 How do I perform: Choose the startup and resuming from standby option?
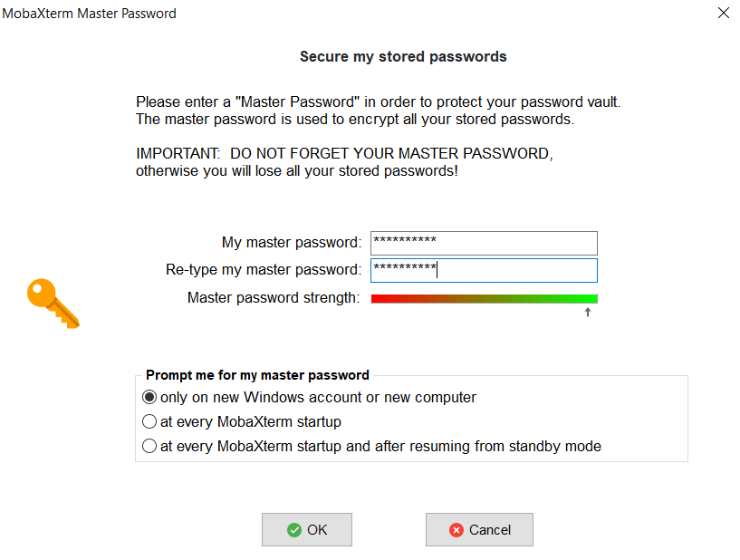click(150, 447)
